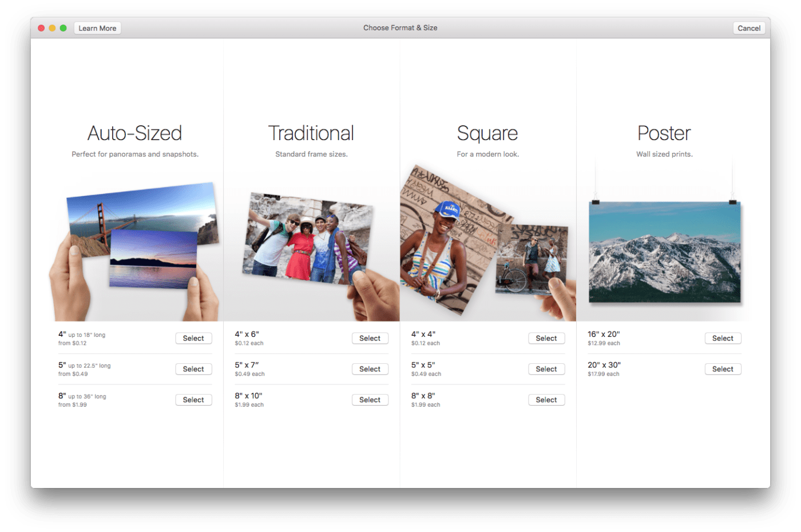Pick the Traditional 5" x 7" print size
801x532 pixels.
(370, 369)
